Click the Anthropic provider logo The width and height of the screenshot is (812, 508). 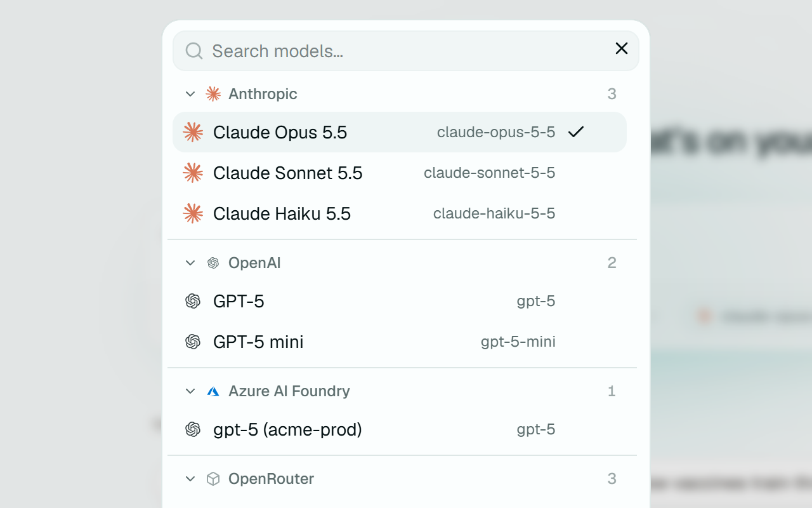[213, 94]
